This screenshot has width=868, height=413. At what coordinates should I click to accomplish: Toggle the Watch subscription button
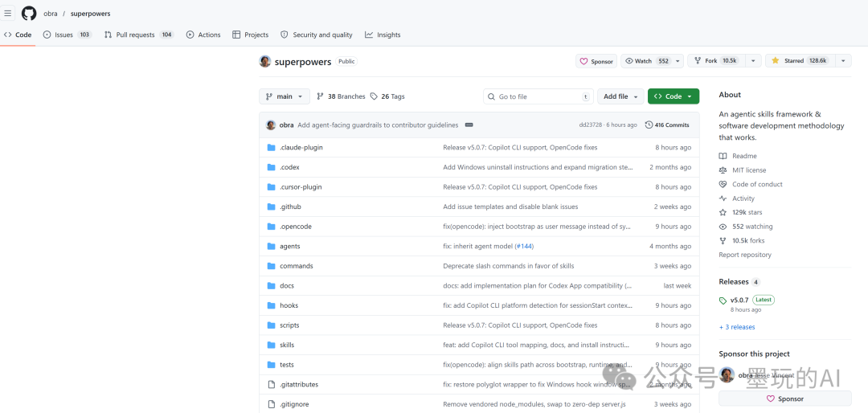coord(647,61)
